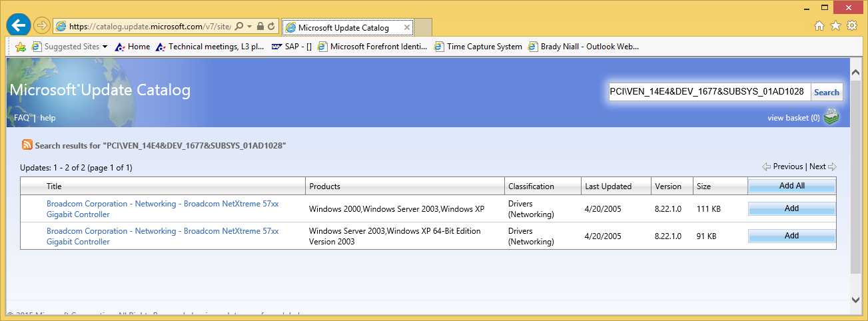This screenshot has height=321, width=868.
Task: Open the Suggested Sites dropdown
Action: click(69, 47)
